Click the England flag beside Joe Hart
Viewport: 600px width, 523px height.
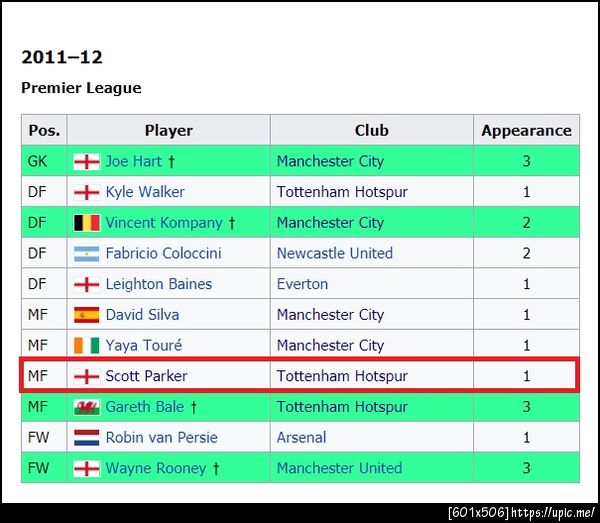[87, 161]
